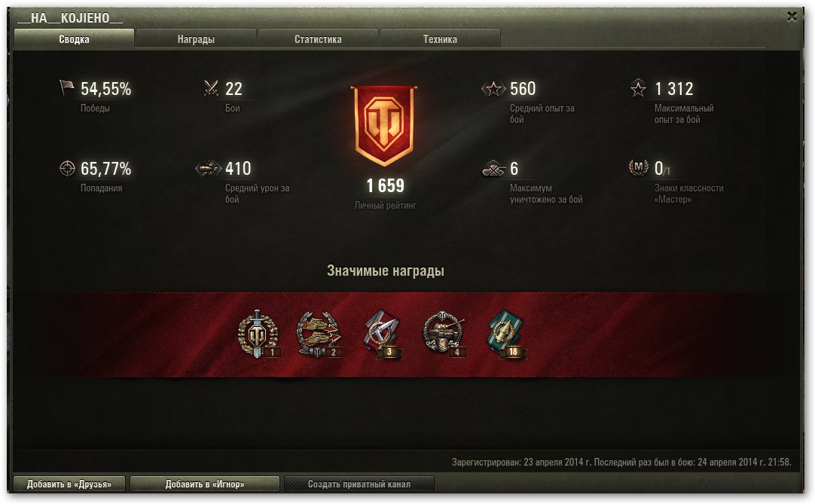Select the Сводка tab
The image size is (815, 504).
pyautogui.click(x=74, y=39)
